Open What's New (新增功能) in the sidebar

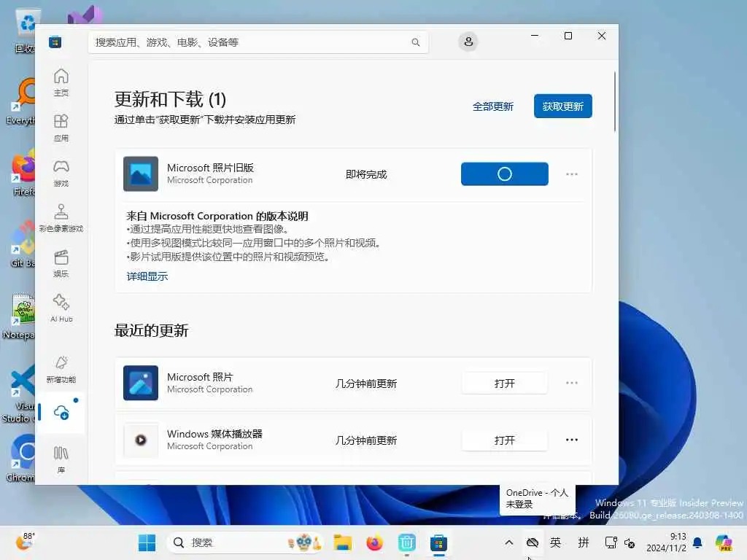coord(61,370)
